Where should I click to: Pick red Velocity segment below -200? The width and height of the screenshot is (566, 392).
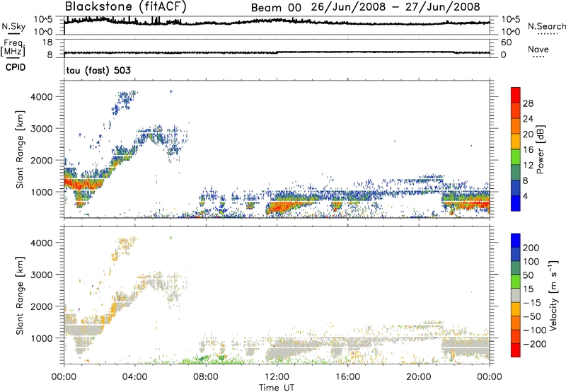(x=516, y=350)
